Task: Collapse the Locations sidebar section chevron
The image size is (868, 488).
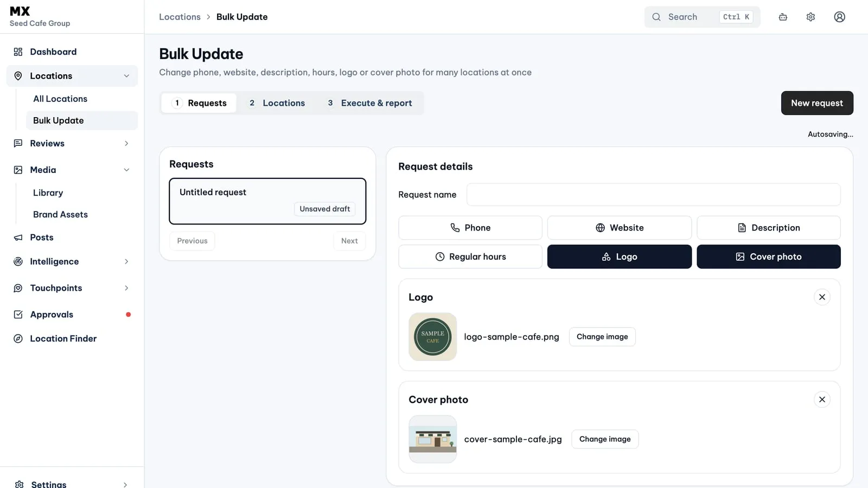Action: 126,76
